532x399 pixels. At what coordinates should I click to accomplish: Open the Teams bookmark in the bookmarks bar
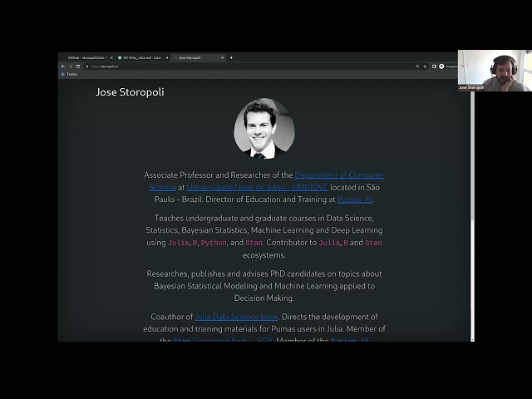coord(69,74)
